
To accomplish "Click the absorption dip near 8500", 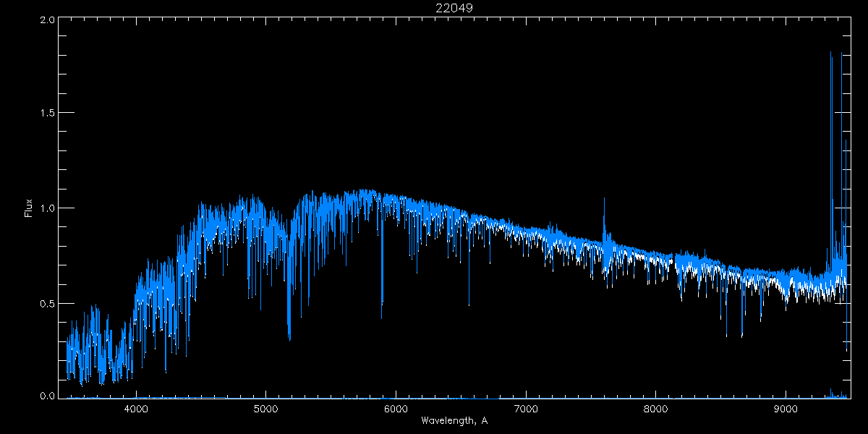I will [726, 333].
